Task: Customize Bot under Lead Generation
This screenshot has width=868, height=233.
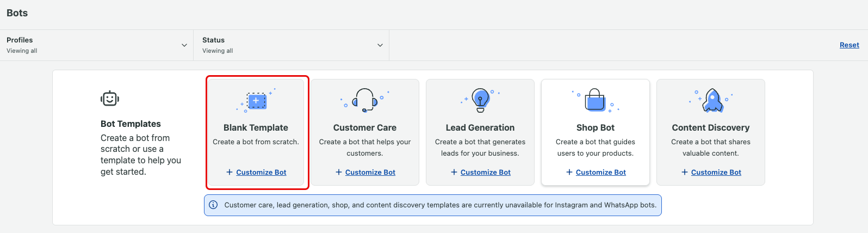Action: coord(485,172)
